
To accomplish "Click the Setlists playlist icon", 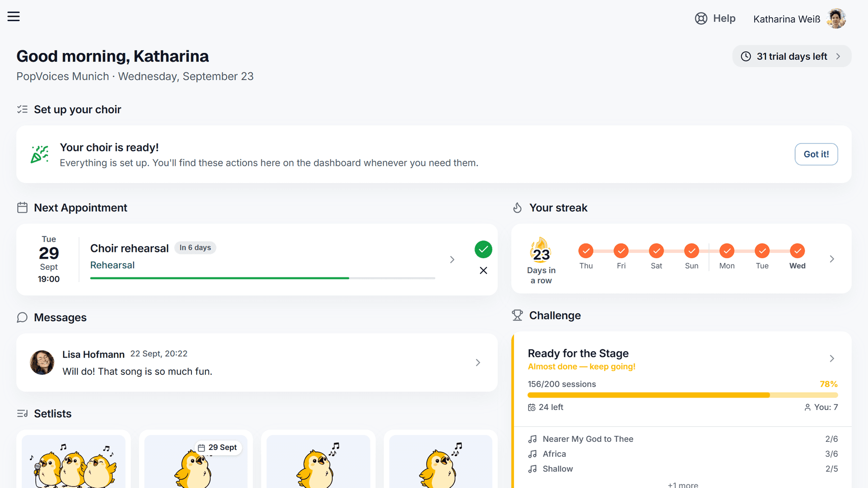I will click(x=22, y=414).
